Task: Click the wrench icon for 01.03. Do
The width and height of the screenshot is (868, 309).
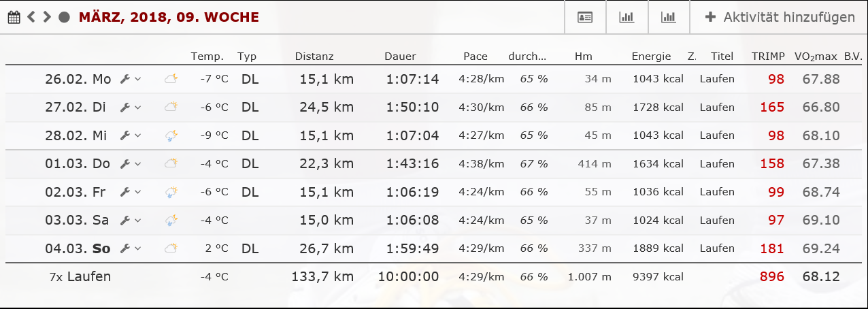Action: [124, 164]
